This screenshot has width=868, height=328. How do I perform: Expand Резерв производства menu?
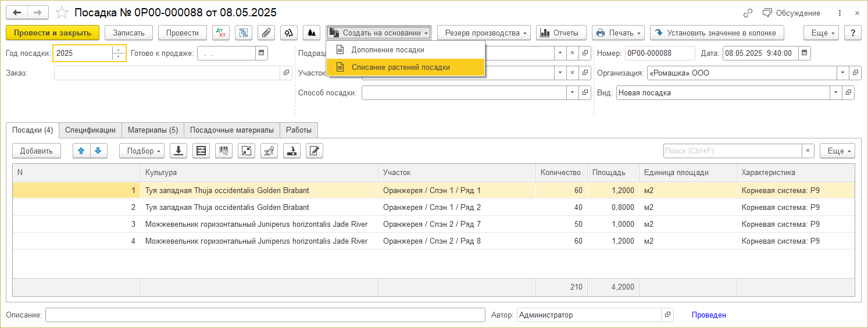click(x=484, y=33)
